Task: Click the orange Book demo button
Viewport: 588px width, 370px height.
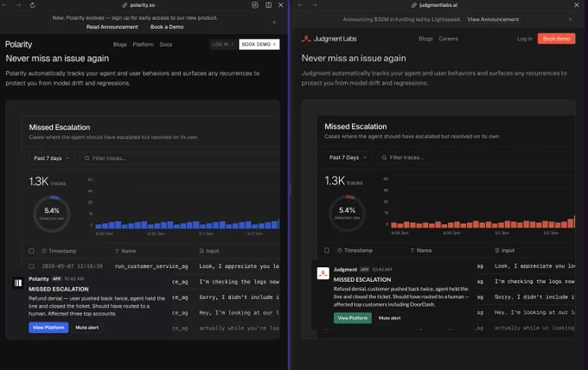Action: [x=556, y=39]
